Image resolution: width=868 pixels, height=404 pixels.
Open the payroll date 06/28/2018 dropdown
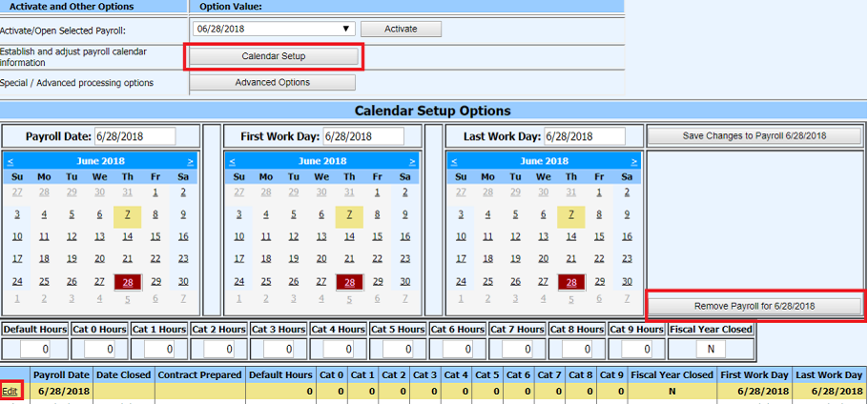[x=346, y=30]
